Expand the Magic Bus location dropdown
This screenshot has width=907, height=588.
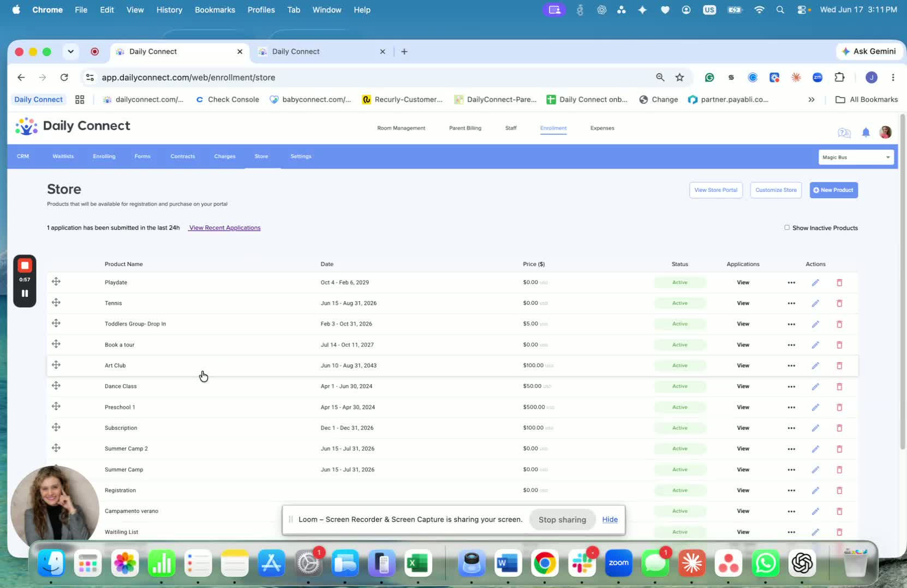(x=856, y=157)
